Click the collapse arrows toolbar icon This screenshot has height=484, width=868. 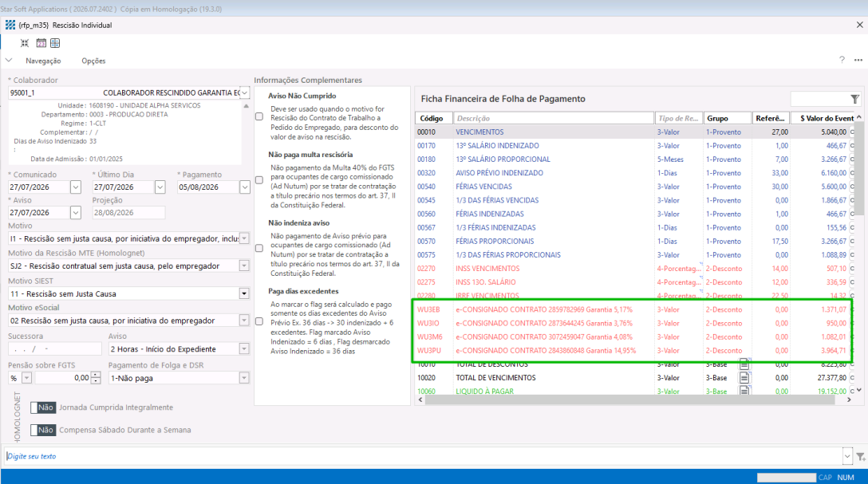25,43
